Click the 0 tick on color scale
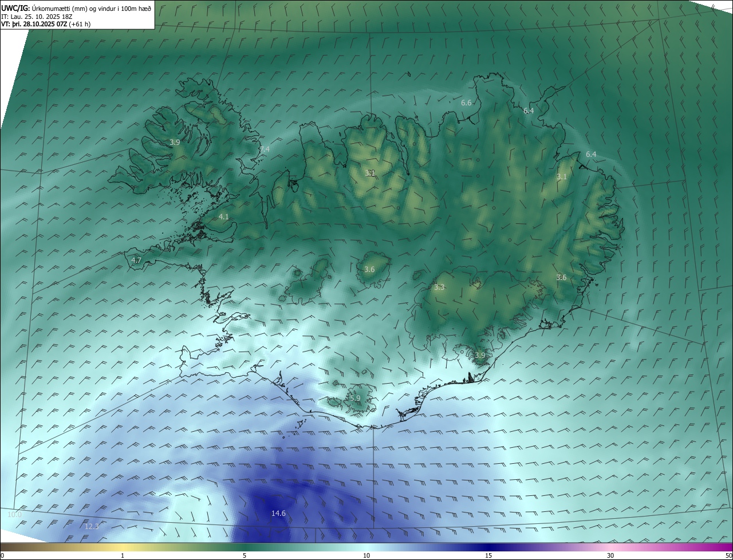 tap(2, 555)
